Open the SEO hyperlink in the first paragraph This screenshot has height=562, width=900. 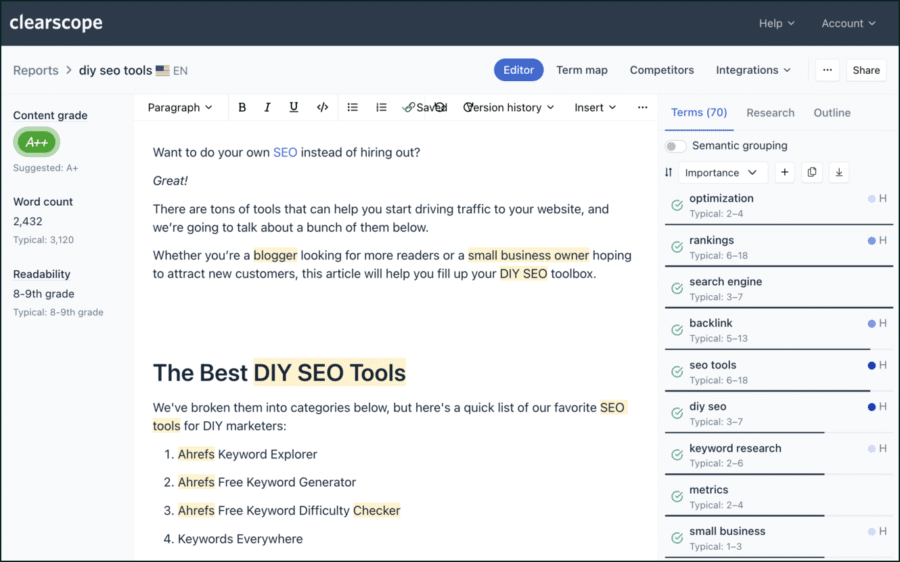[285, 153]
